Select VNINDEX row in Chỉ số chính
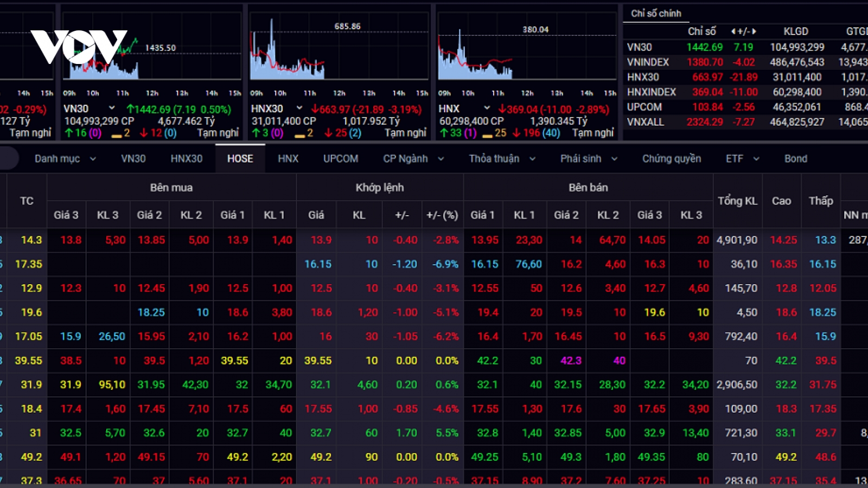868x488 pixels. [745, 62]
